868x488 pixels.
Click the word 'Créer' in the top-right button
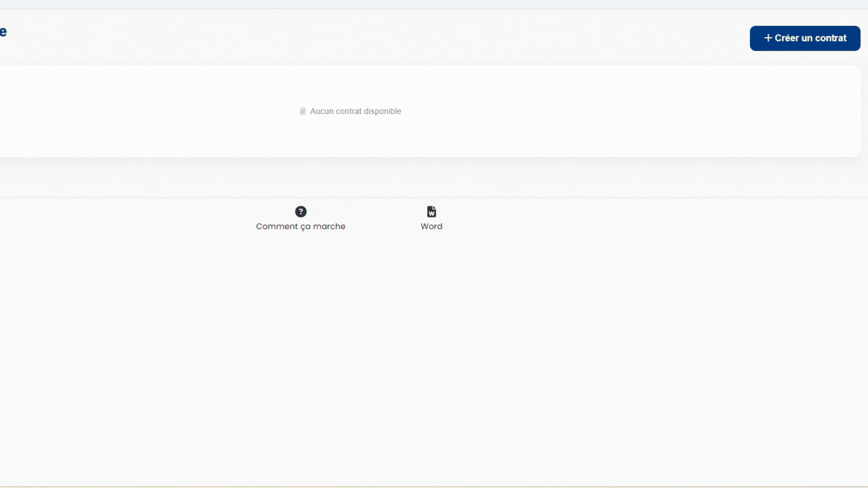tap(787, 38)
